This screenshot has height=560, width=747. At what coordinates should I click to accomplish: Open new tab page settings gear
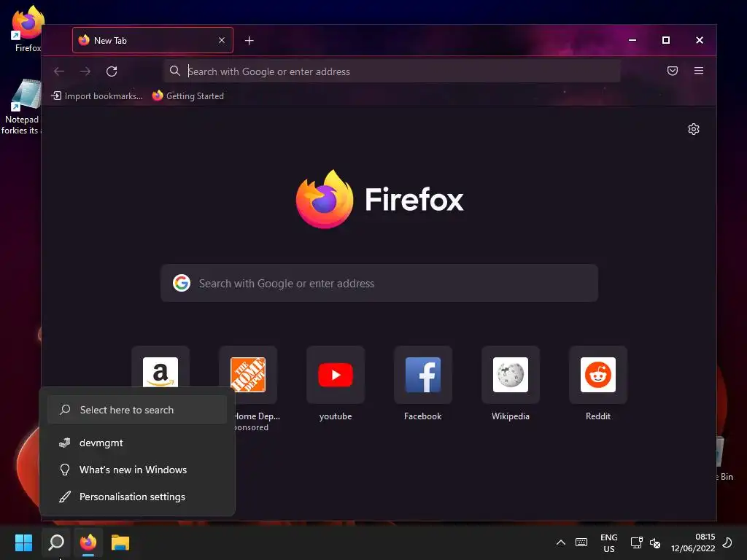[694, 129]
